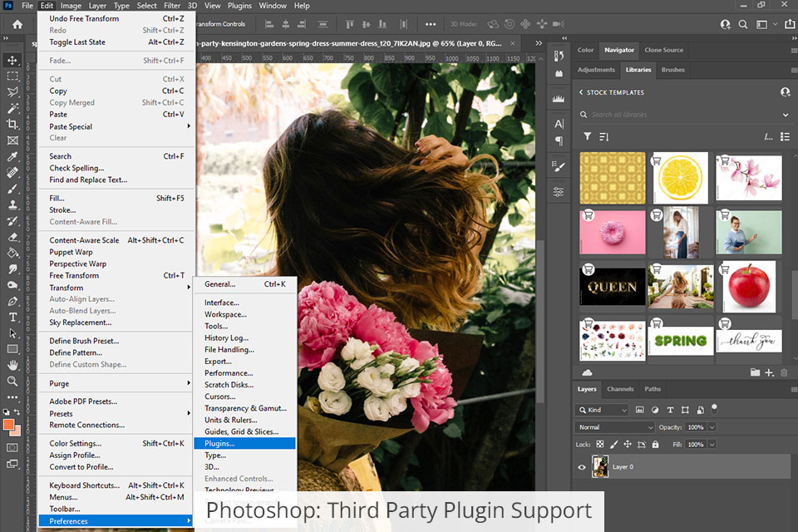Screen dimensions: 798x532
Task: Toggle layer filtering on/off switch
Action: click(x=715, y=408)
